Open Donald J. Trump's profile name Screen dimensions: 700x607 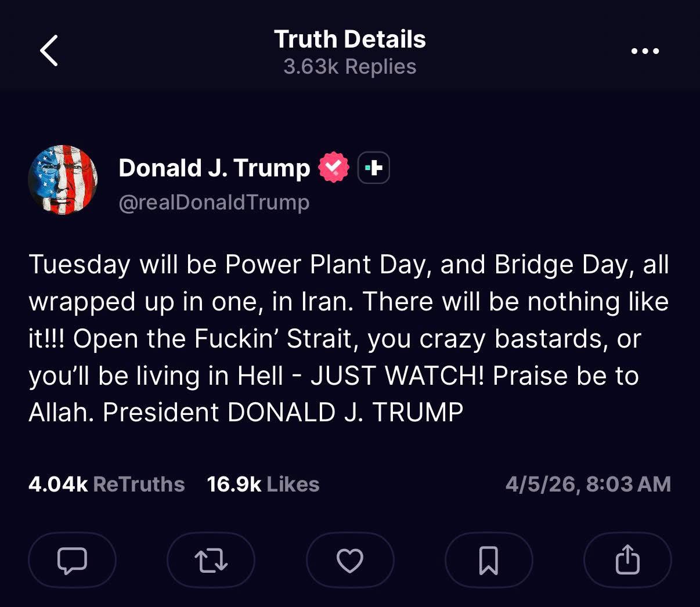214,168
